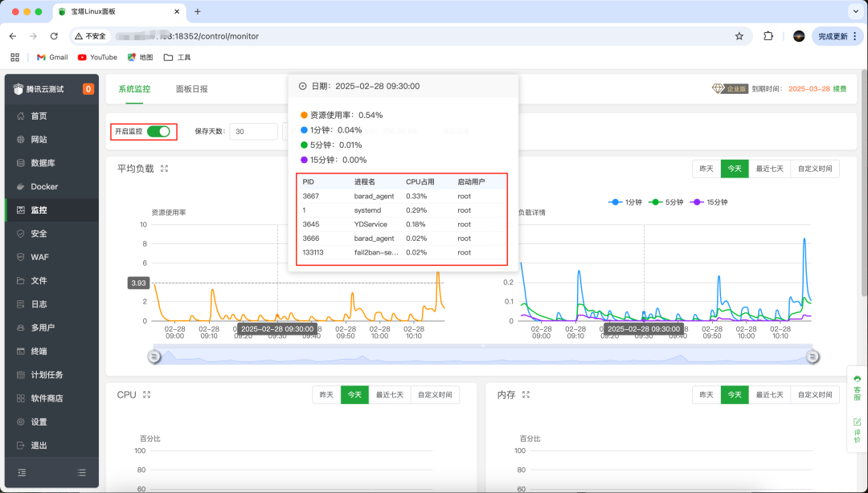Screen dimensions: 868x493
Task: Click the 客服 customer service icon
Action: [857, 388]
